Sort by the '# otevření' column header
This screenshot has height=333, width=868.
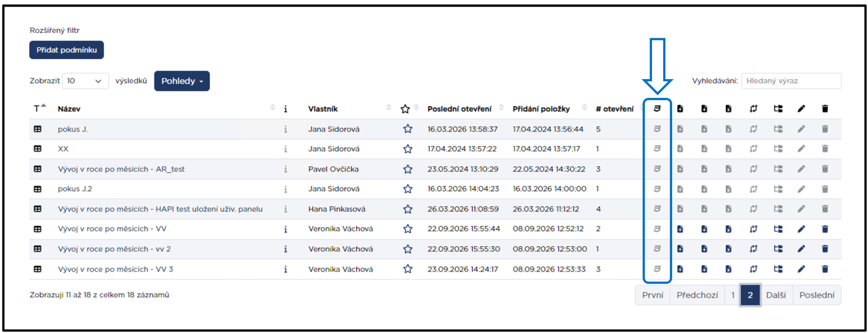pyautogui.click(x=614, y=109)
